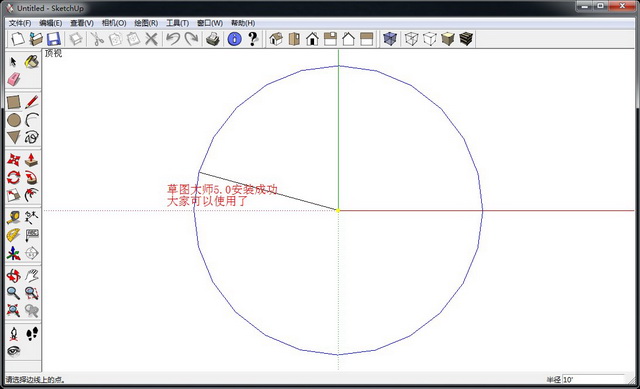
Task: Select the Rectangle tool
Action: [x=13, y=102]
